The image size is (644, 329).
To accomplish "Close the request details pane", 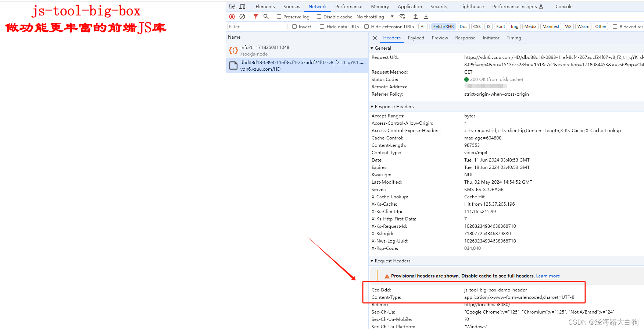I will click(x=375, y=38).
